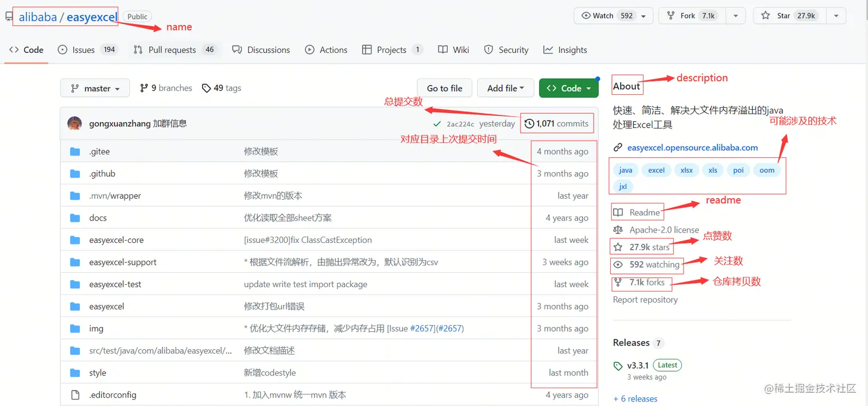Viewport: 868px width, 406px height.
Task: Open commit message '新增codestyle'
Action: point(270,373)
